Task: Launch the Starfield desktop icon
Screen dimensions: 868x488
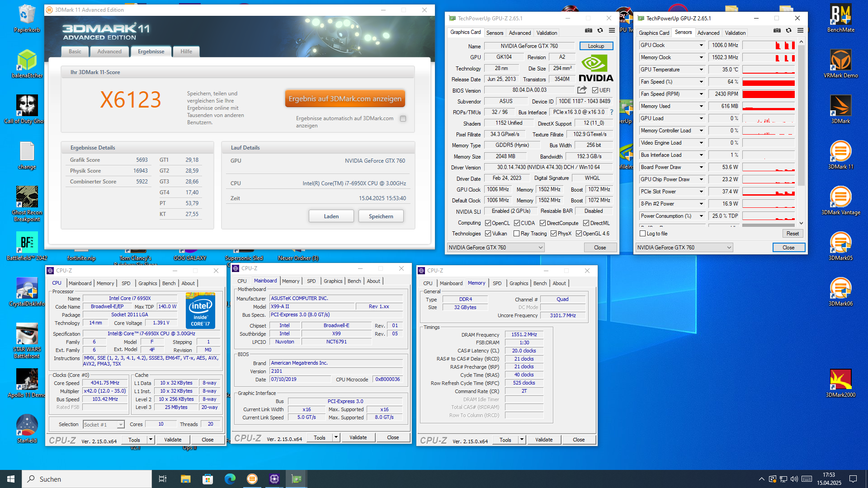Action: pos(27,429)
